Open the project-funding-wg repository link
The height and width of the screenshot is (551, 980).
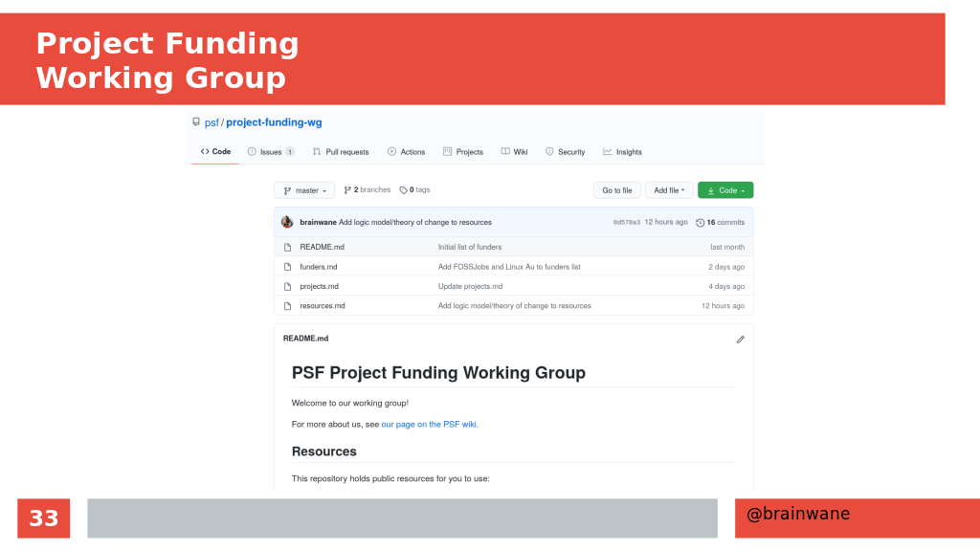click(x=274, y=122)
